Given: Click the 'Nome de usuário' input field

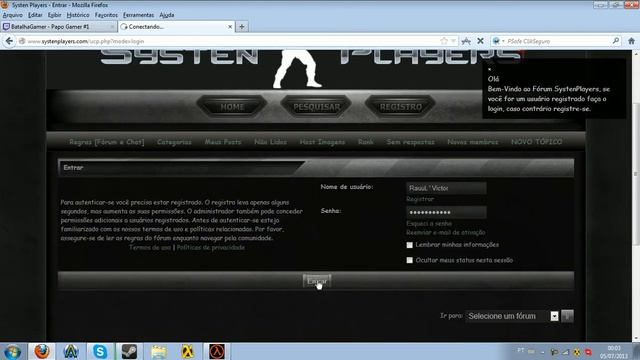Looking at the screenshot, I should [x=446, y=188].
